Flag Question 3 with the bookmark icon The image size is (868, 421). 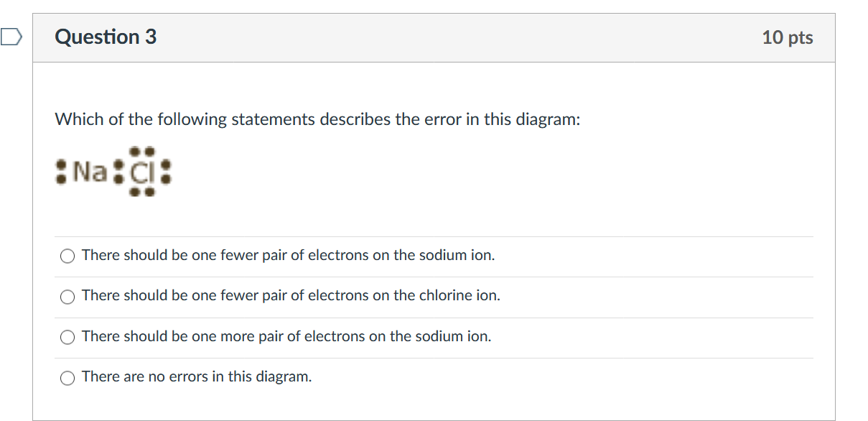pyautogui.click(x=11, y=37)
